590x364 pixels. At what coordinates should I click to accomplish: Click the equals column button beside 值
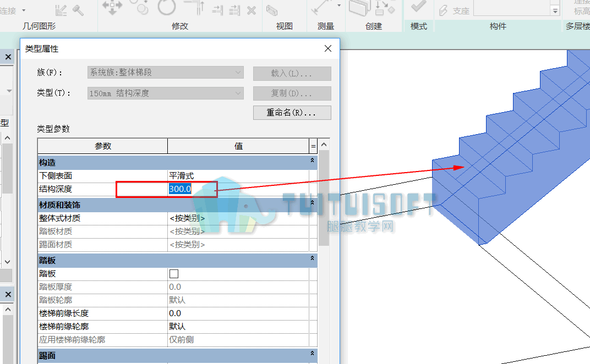click(313, 146)
